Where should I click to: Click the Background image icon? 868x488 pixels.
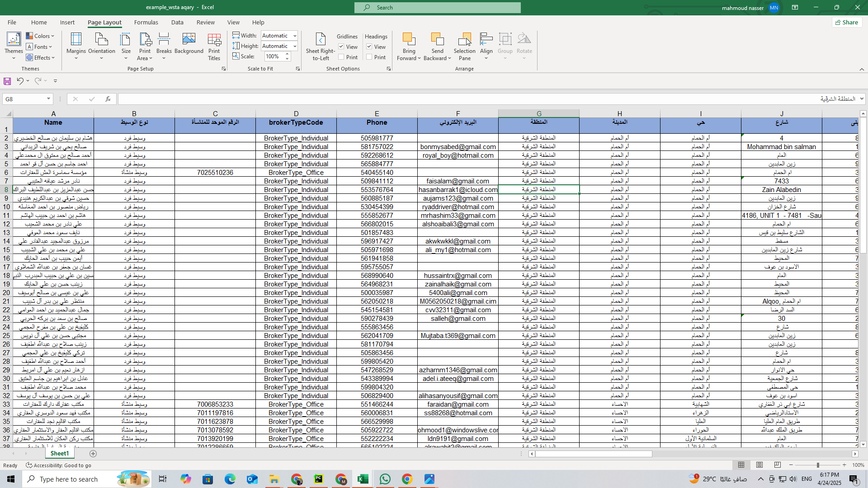189,43
